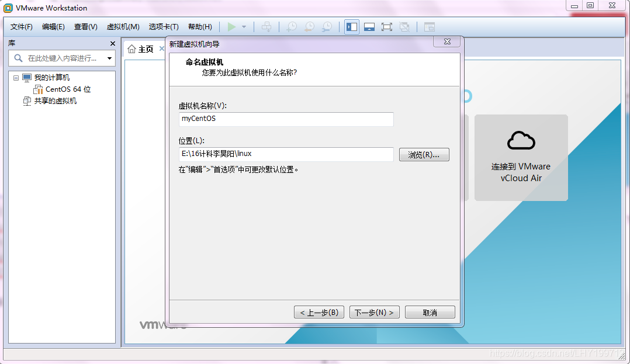The height and width of the screenshot is (364, 630).
Task: Click the 取消 cancel button
Action: 430,312
